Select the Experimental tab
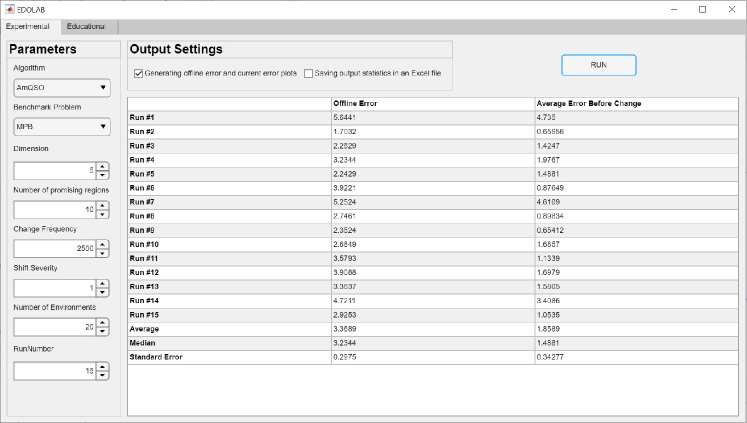747x423 pixels. (x=28, y=27)
